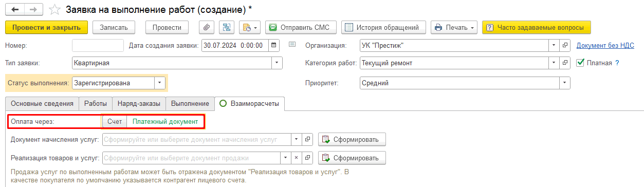Viewport: 644px width, 187px height.
Task: Send SMS via Отправить СМС
Action: (x=301, y=27)
